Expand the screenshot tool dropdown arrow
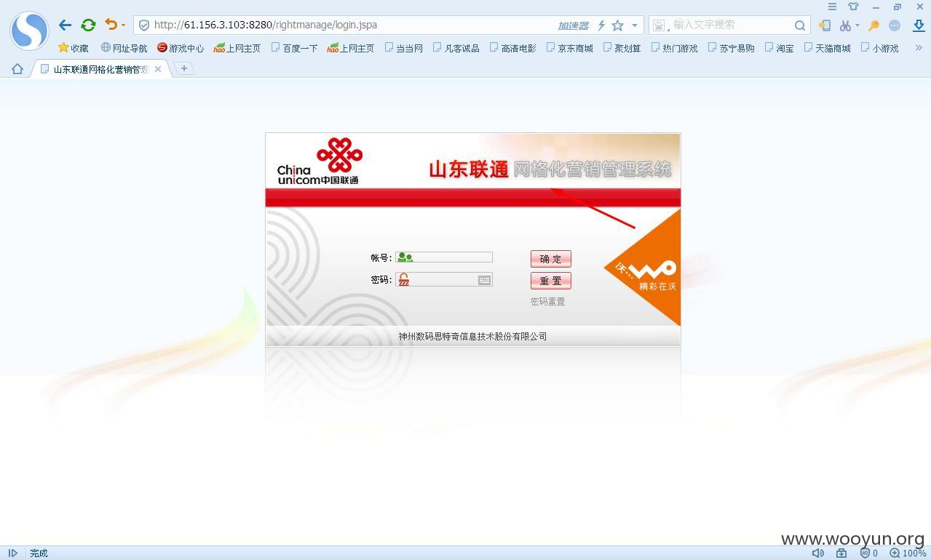This screenshot has width=931, height=560. (857, 25)
